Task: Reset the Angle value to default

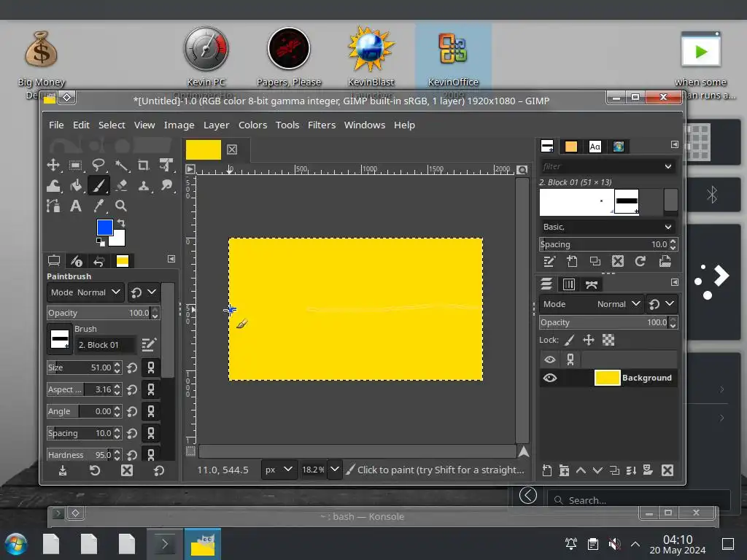Action: point(132,411)
